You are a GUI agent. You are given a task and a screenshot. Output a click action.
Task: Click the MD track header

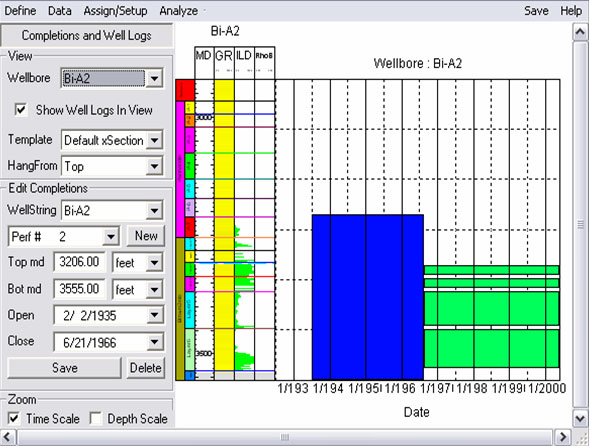(204, 62)
